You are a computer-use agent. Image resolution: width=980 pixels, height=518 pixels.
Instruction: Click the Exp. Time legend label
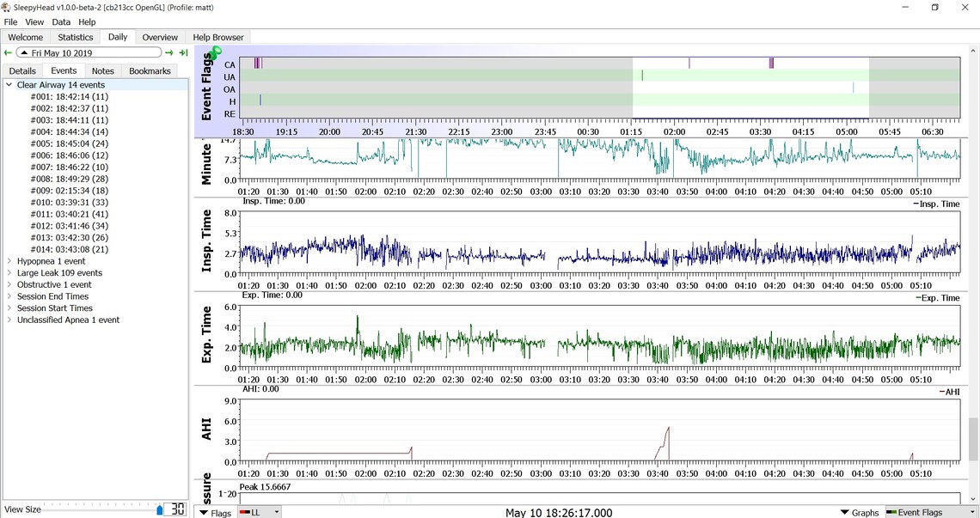click(938, 298)
